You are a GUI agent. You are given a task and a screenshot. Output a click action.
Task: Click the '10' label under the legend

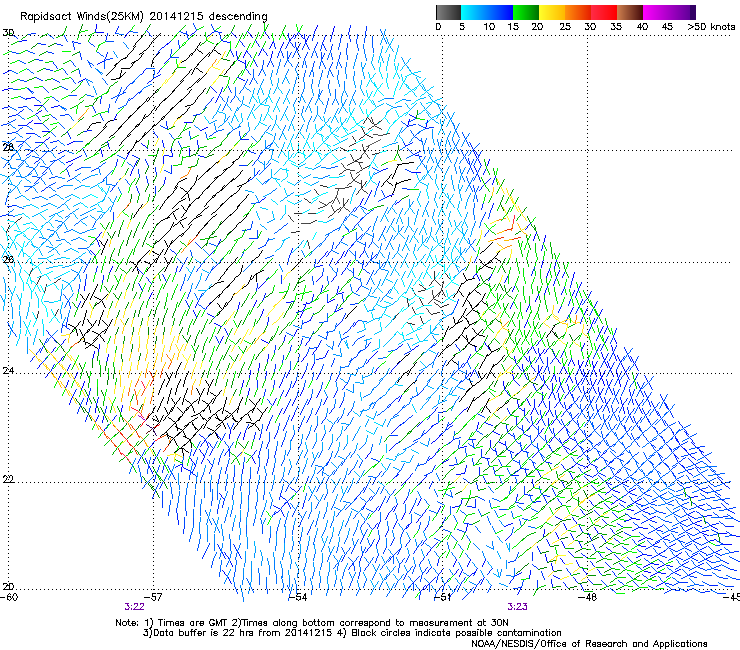coord(489,27)
